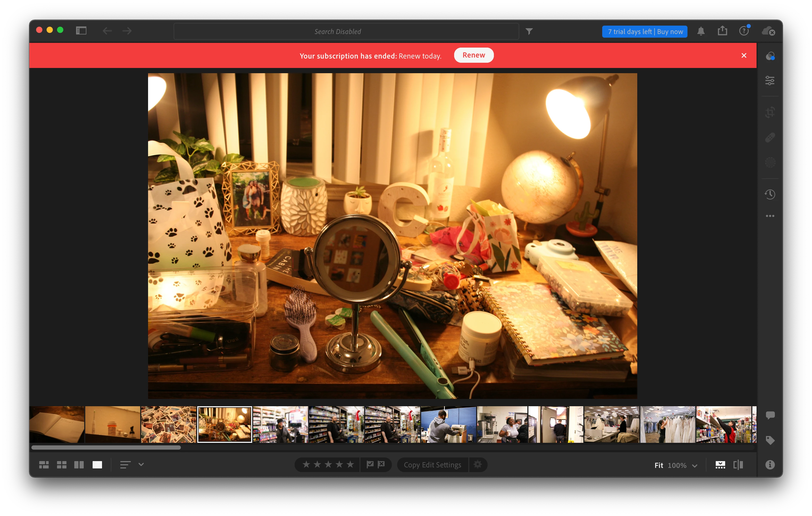812x516 pixels.
Task: Click the Renew button
Action: (x=473, y=55)
